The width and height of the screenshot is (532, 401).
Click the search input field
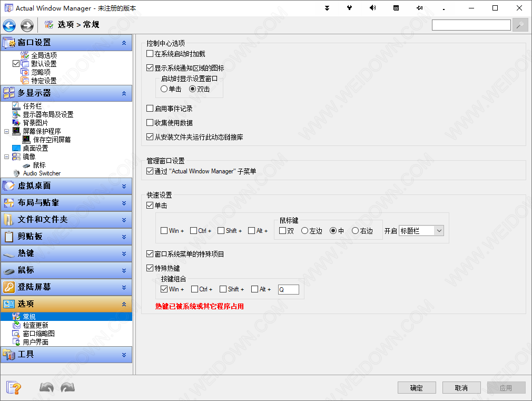pyautogui.click(x=471, y=25)
